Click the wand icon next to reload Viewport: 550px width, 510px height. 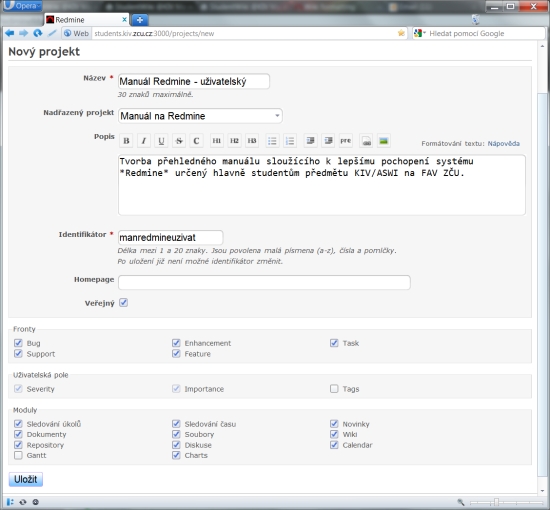pos(52,33)
